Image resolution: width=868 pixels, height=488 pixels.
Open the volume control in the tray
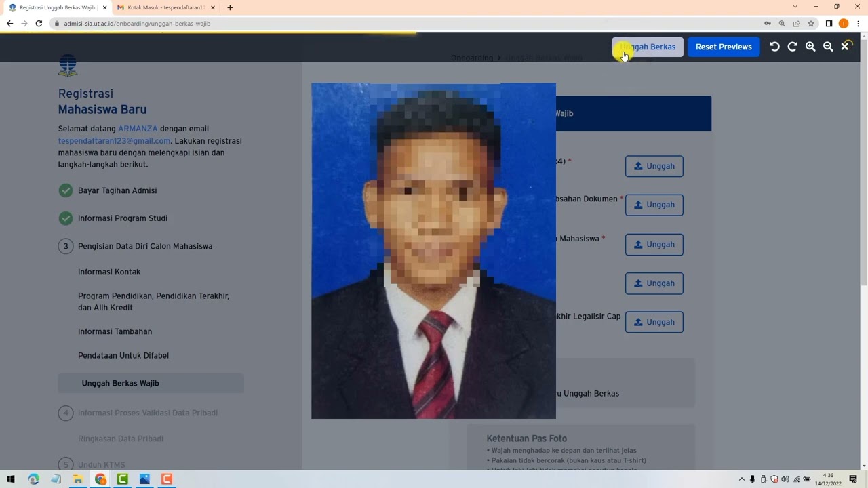(785, 479)
